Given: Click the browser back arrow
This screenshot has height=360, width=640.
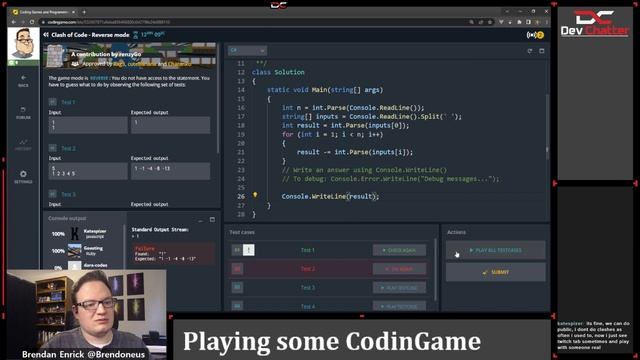Looking at the screenshot, I should 14,22.
